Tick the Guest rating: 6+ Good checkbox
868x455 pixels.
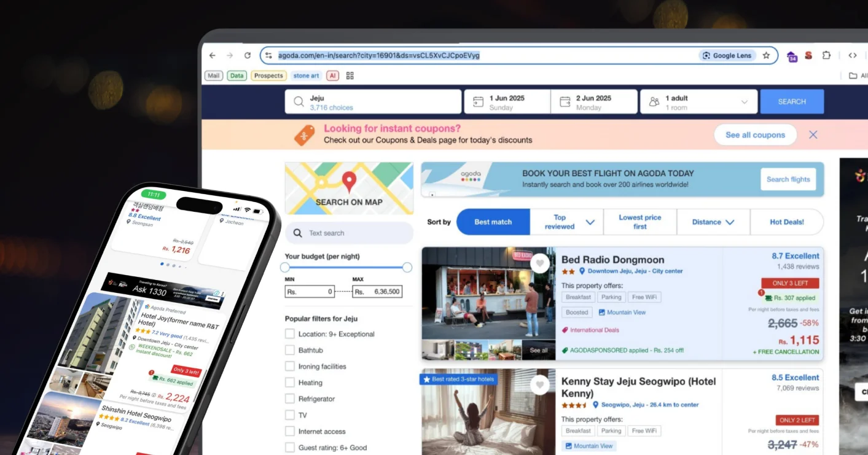pyautogui.click(x=290, y=448)
